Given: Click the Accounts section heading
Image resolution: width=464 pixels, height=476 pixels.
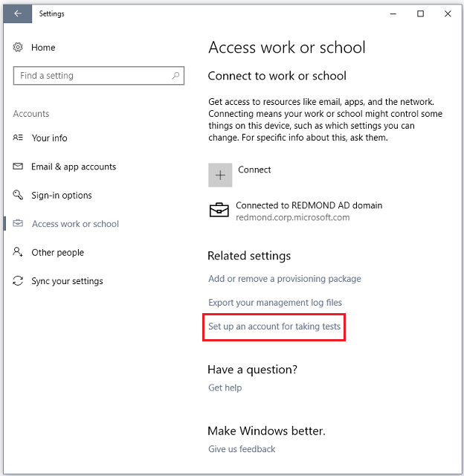Looking at the screenshot, I should tap(31, 114).
